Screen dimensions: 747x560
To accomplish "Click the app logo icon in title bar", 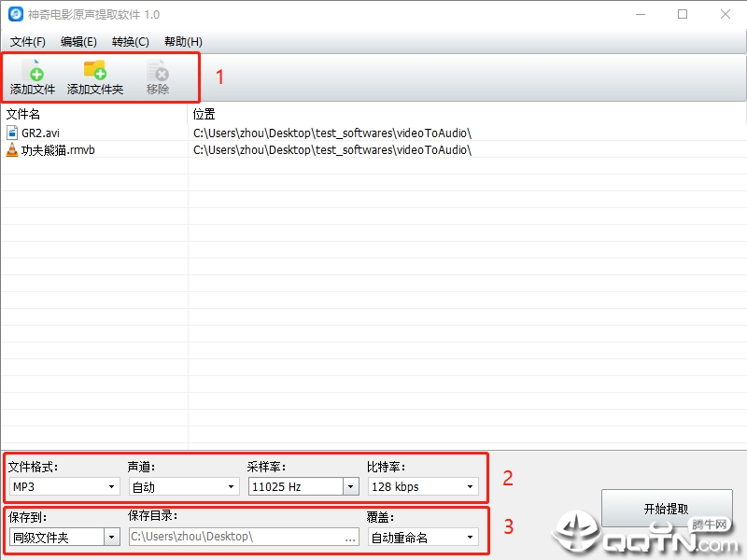I will [x=15, y=14].
